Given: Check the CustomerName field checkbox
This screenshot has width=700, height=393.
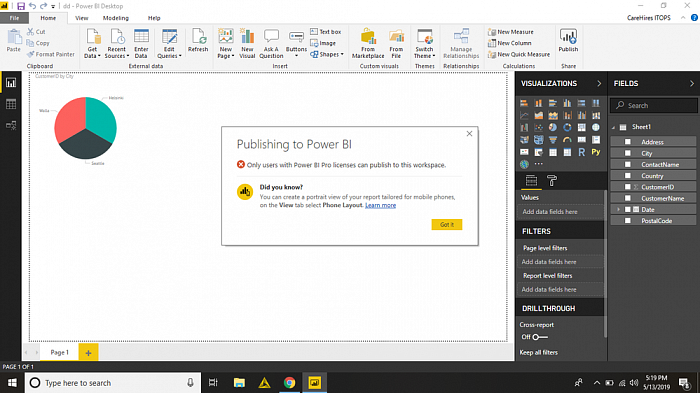Looking at the screenshot, I should click(628, 198).
